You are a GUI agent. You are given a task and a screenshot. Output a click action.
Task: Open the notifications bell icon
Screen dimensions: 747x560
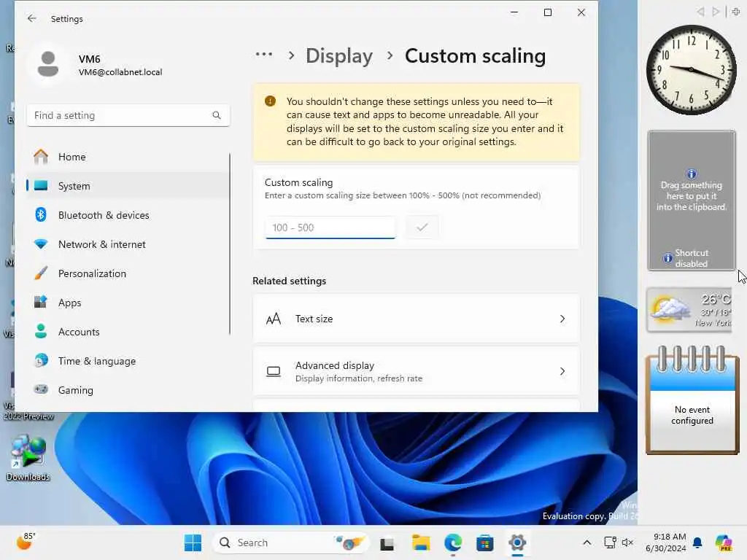(697, 542)
